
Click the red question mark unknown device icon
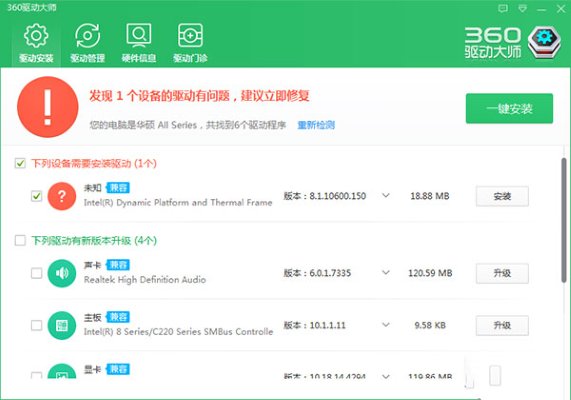tap(62, 196)
